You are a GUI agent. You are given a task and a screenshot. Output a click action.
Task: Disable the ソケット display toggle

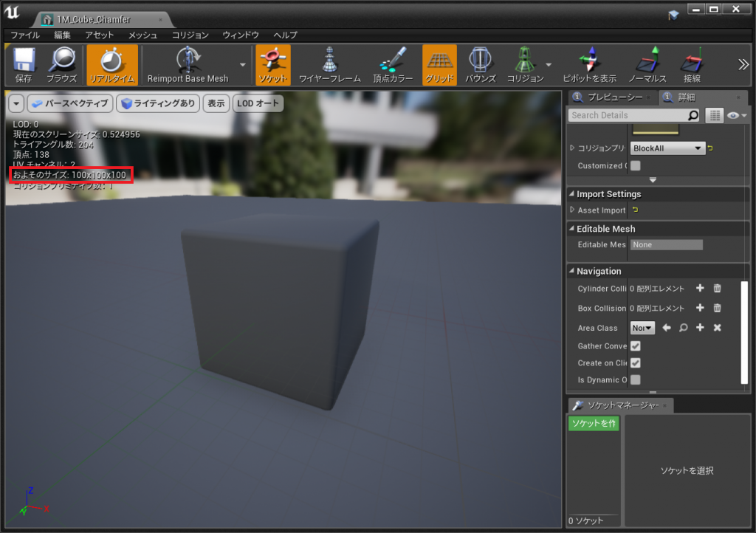click(x=272, y=64)
